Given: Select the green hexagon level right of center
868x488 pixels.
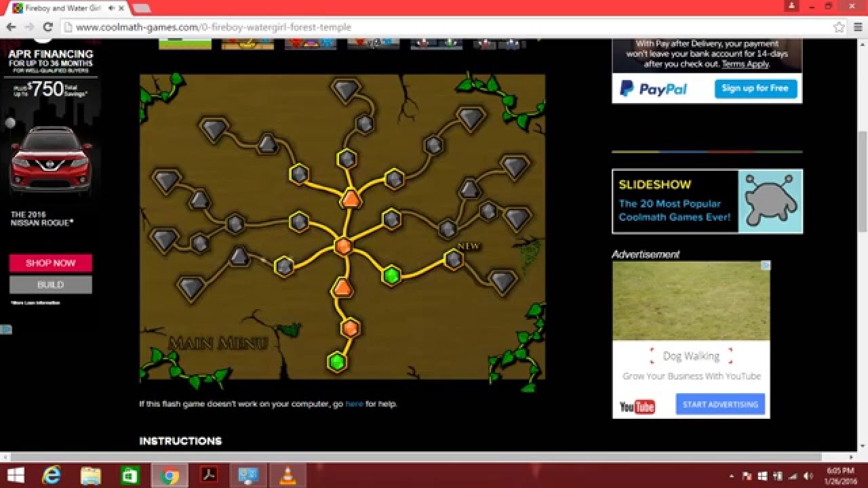Looking at the screenshot, I should pyautogui.click(x=391, y=275).
